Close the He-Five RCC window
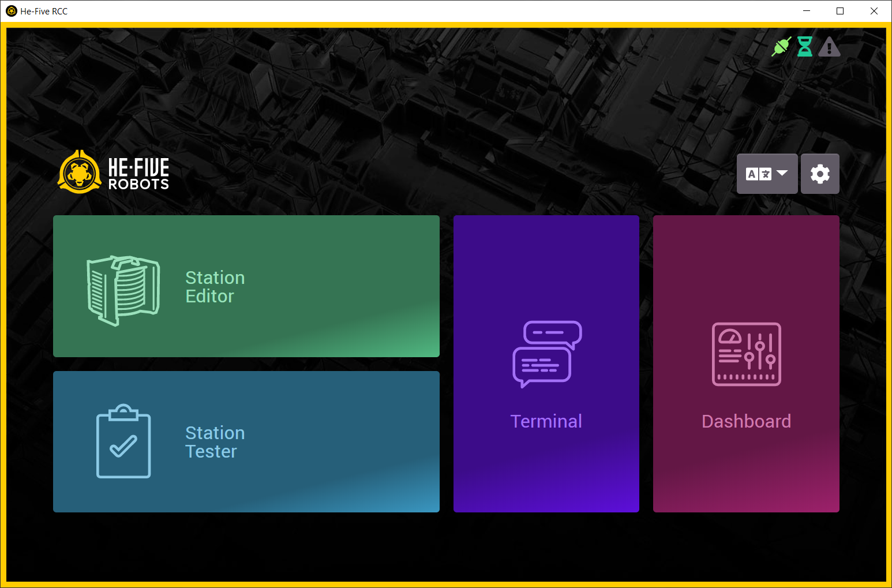The height and width of the screenshot is (588, 892). (874, 11)
